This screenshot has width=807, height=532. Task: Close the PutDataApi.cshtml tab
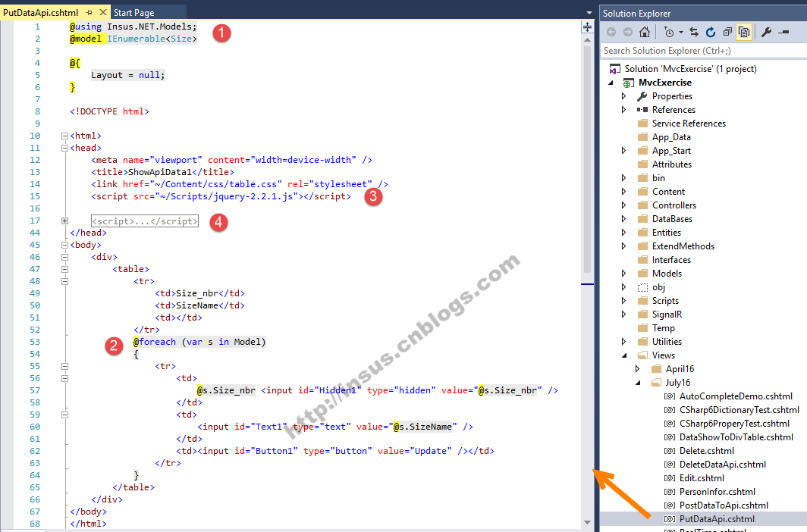click(x=103, y=12)
